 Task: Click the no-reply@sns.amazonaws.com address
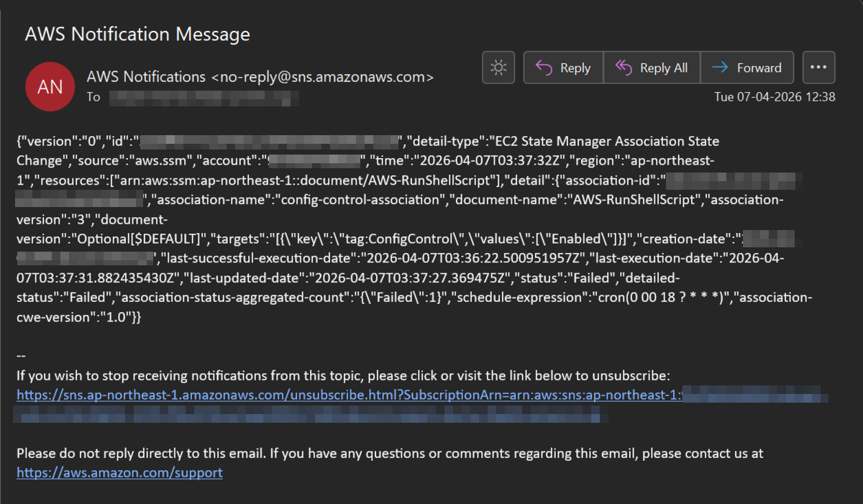(x=322, y=77)
